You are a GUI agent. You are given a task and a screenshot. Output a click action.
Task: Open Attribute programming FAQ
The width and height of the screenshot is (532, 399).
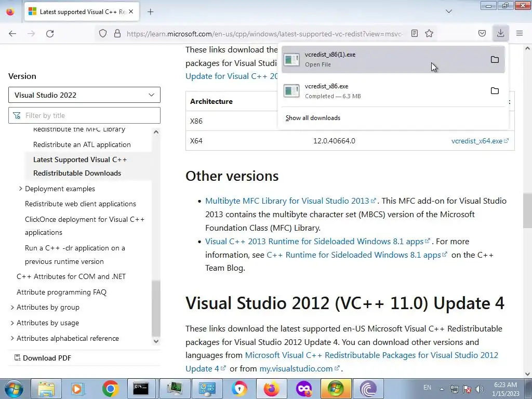pos(61,292)
